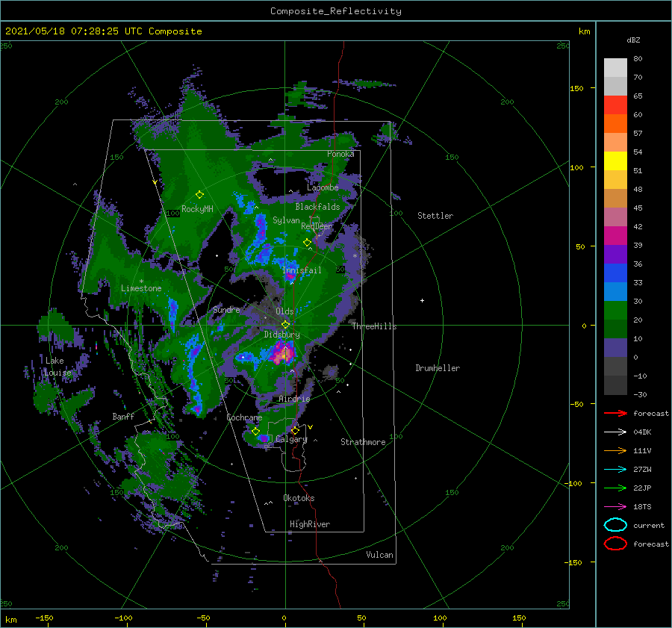Click the Strathmore label
Viewport: 672px width, 628px height.
(363, 442)
